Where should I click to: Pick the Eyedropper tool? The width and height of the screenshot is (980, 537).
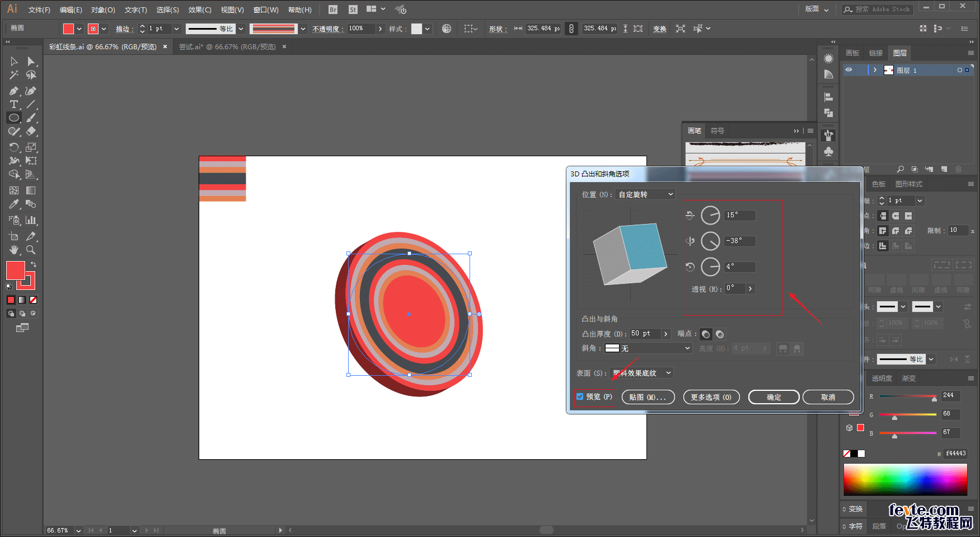(13, 204)
